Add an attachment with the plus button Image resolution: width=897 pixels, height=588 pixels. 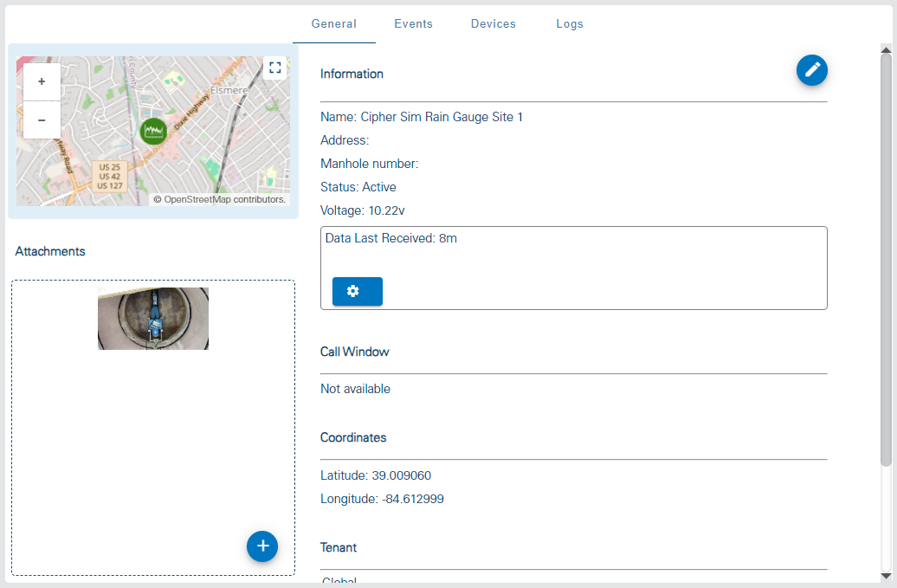point(262,546)
